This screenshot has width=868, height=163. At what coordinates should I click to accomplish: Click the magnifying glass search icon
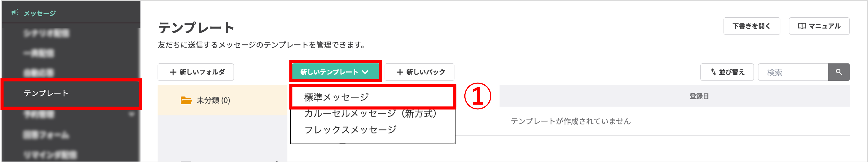(839, 72)
